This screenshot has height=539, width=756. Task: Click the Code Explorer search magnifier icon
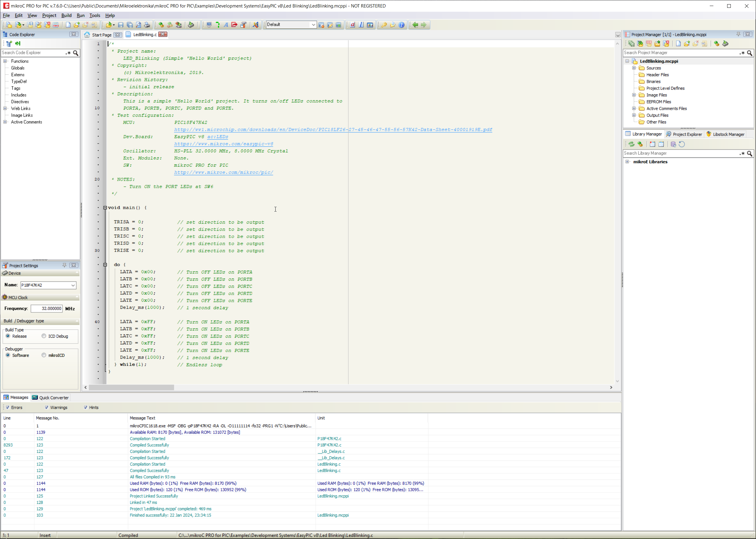tap(76, 53)
